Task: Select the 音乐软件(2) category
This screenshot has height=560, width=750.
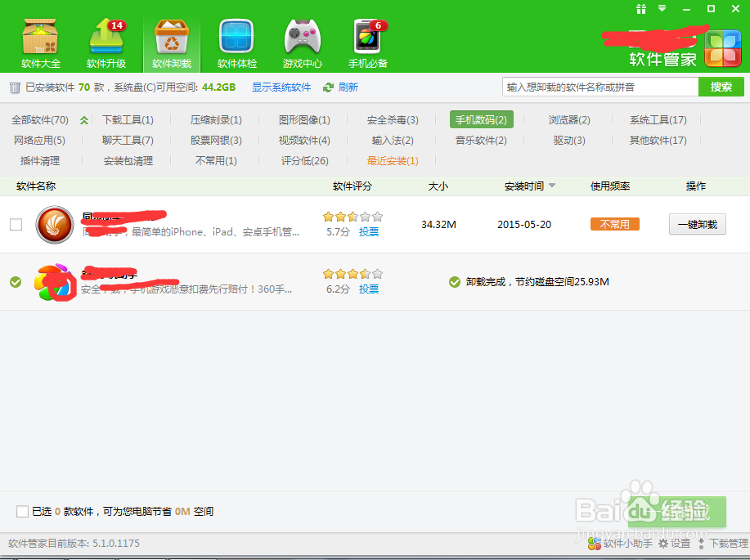Action: click(x=481, y=140)
